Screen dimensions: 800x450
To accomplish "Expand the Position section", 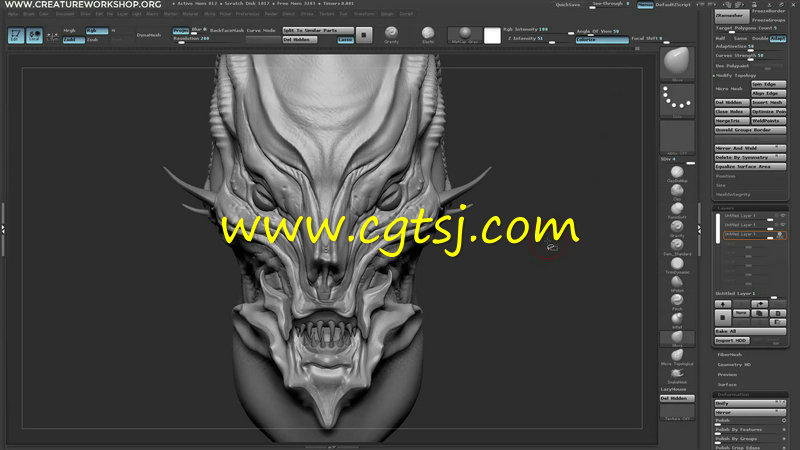I will point(725,176).
